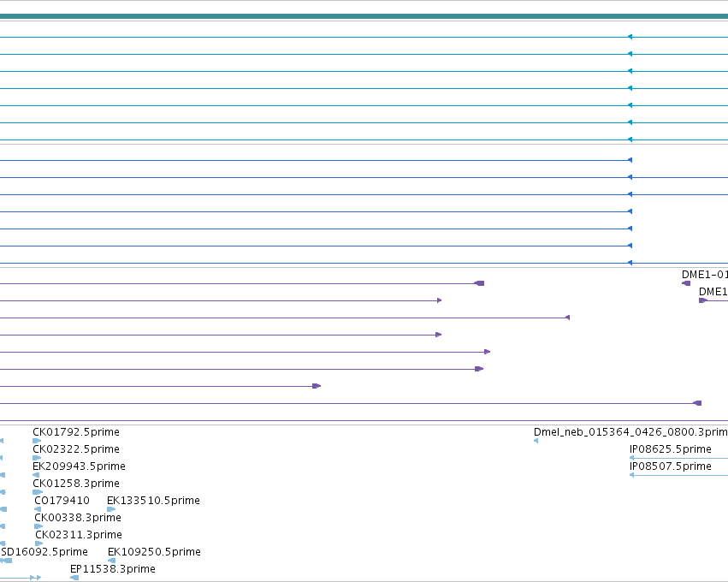The image size is (728, 582).
Task: Select the EP11538.3prime EST label
Action: pos(113,569)
